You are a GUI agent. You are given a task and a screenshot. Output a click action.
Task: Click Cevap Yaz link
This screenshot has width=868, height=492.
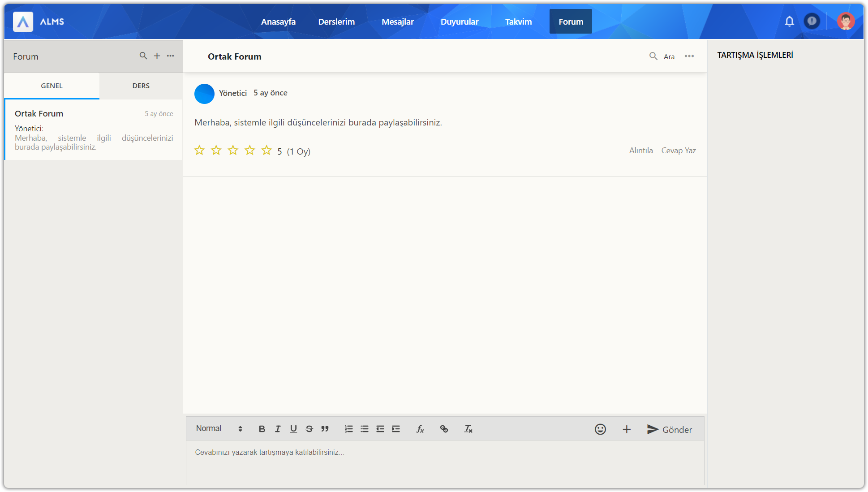(679, 151)
